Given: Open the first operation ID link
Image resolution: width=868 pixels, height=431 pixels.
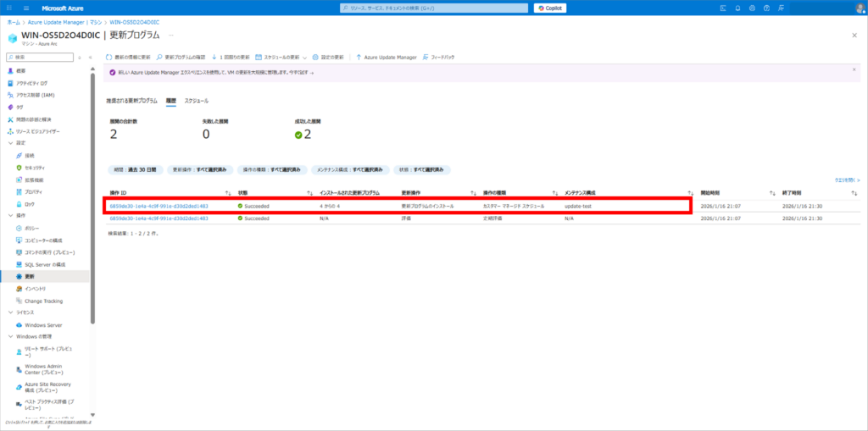Looking at the screenshot, I should tap(159, 206).
